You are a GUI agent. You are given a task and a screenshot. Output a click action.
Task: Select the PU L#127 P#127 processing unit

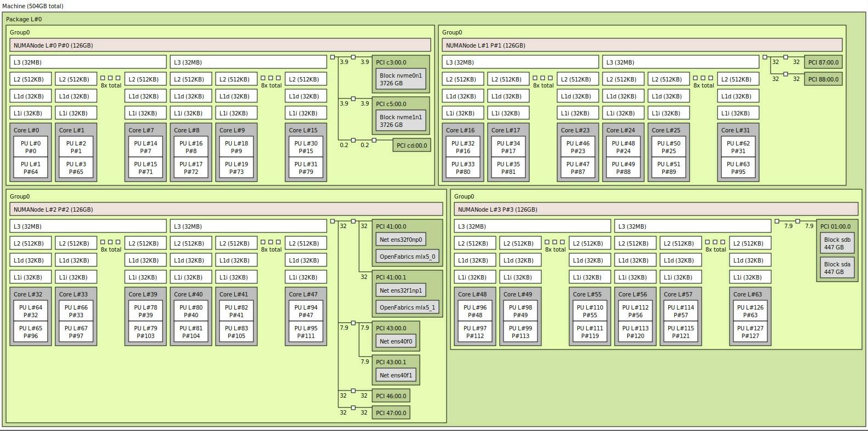tap(750, 332)
